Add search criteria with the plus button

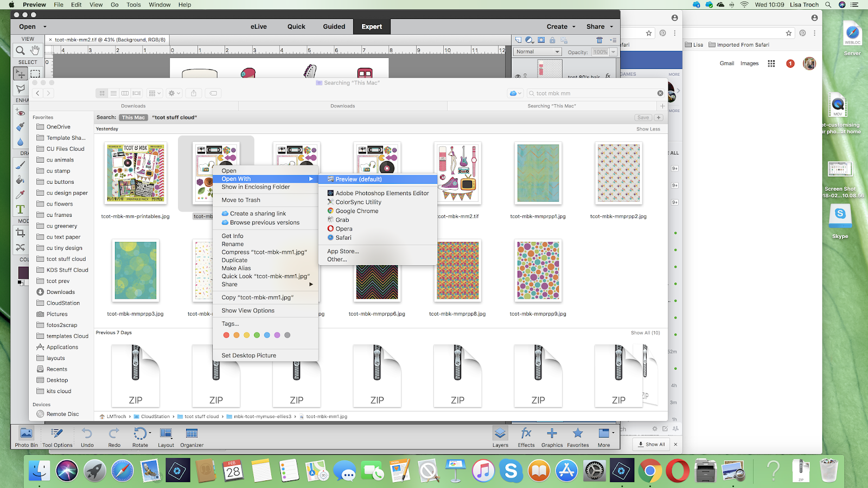pos(659,118)
